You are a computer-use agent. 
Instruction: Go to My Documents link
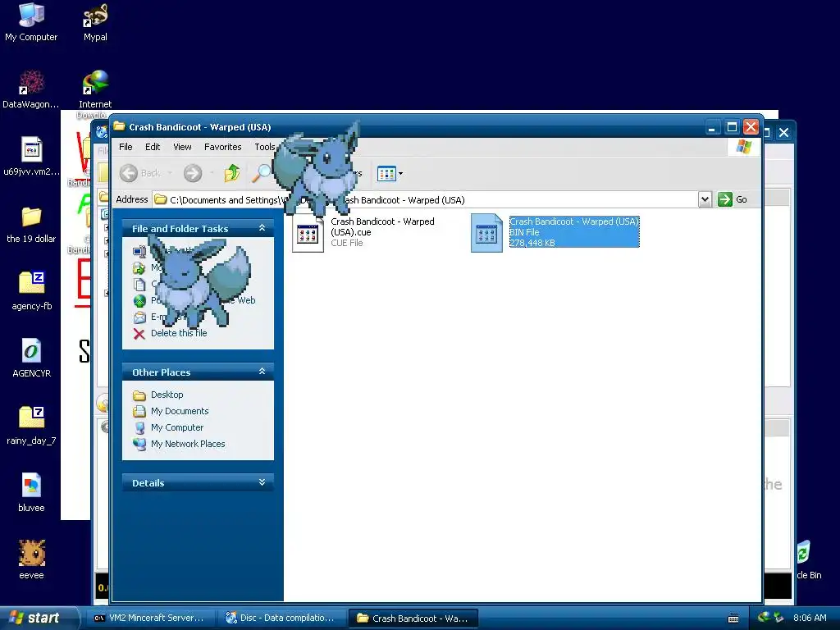tap(180, 412)
